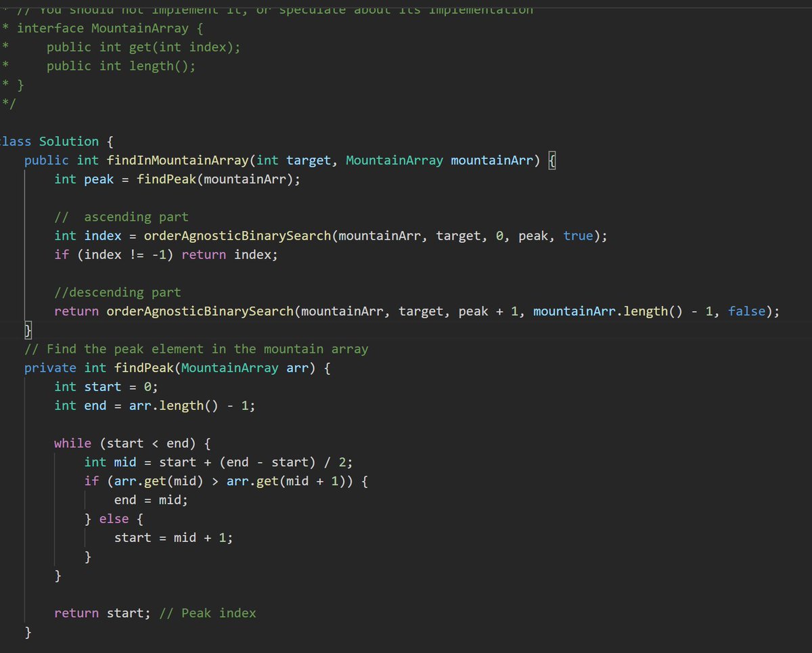
Task: Click the 'if (index != -1) return index;' line
Action: [166, 255]
